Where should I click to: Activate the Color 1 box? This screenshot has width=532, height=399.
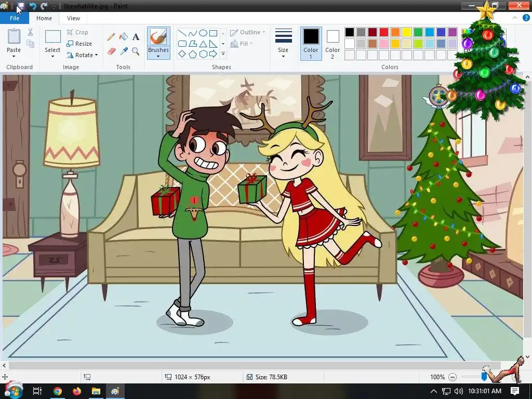(311, 44)
